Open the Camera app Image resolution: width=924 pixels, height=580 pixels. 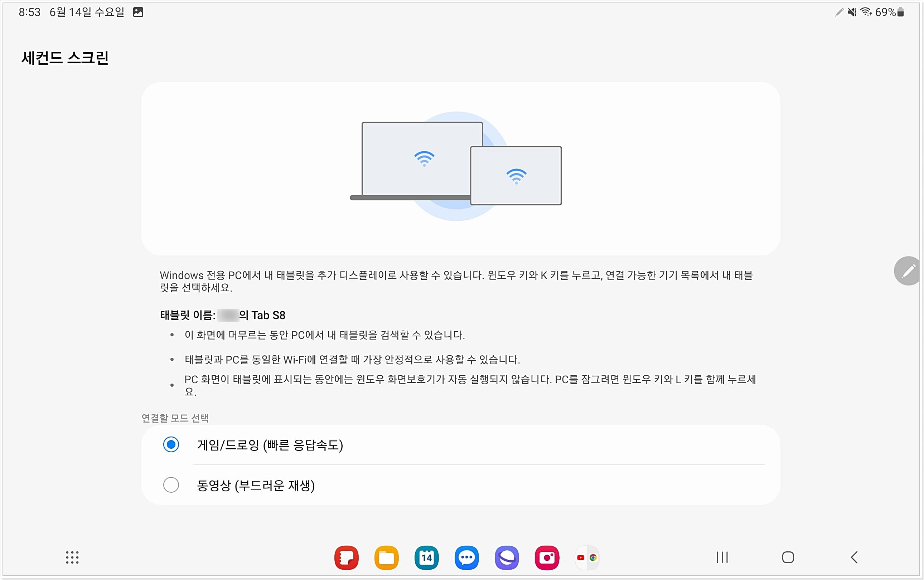pos(547,557)
